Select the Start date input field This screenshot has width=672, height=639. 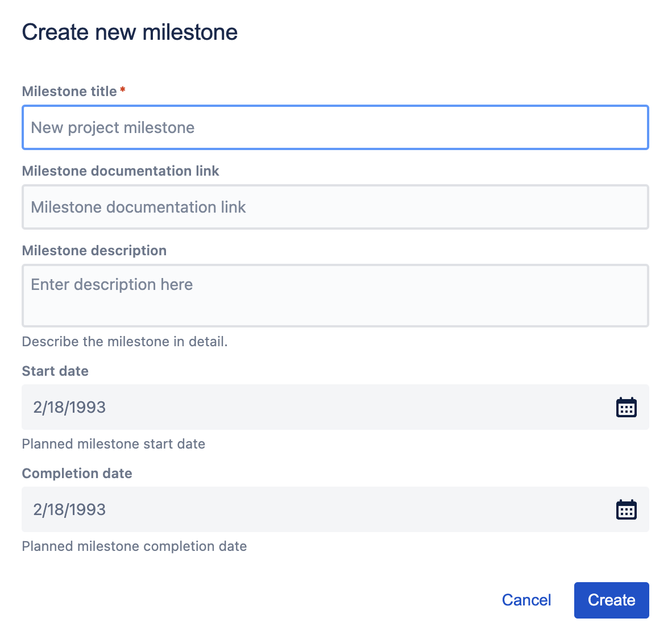[x=318, y=407]
